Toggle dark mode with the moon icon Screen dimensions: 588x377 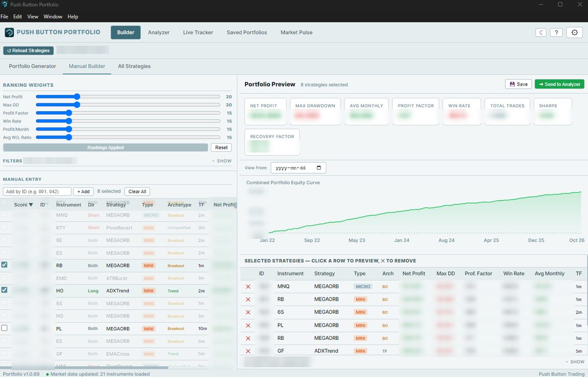541,32
